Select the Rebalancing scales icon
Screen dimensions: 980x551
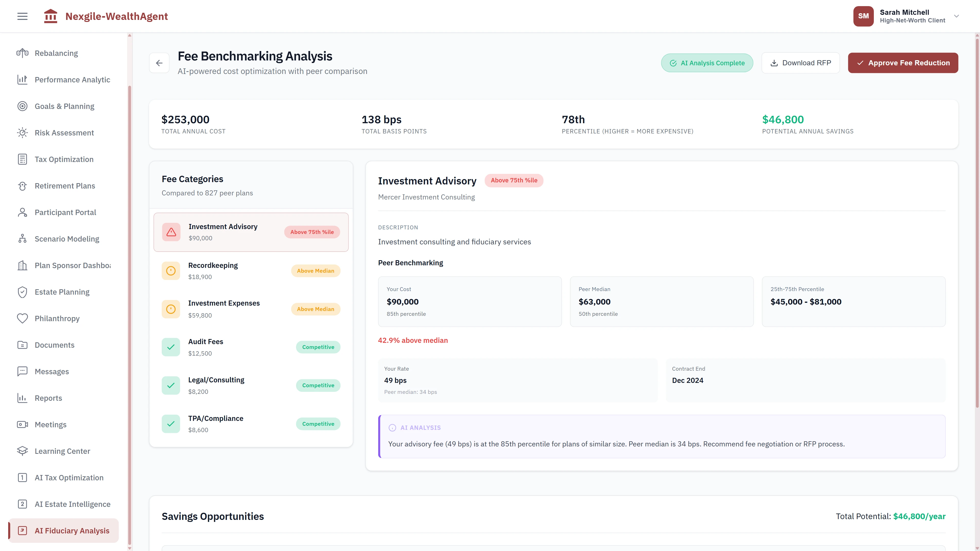click(22, 53)
